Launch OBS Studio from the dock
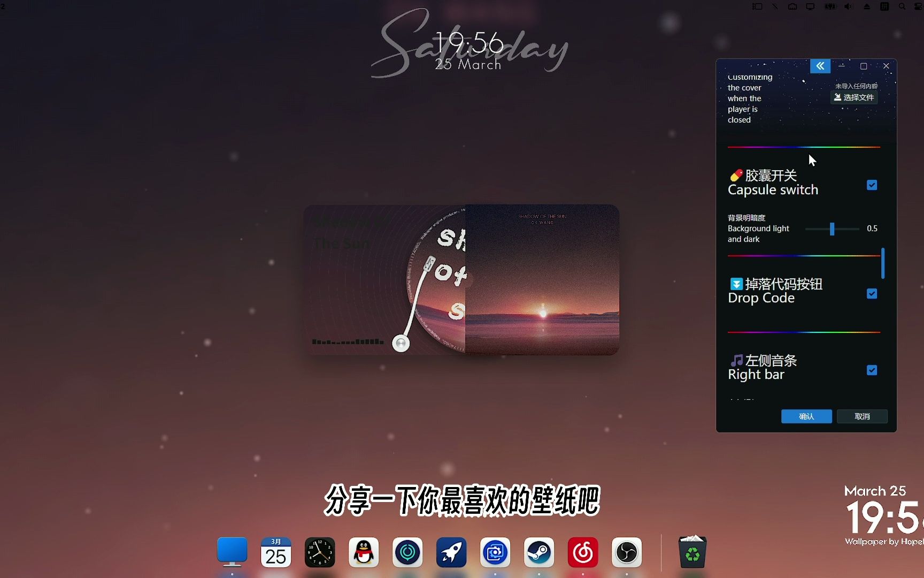 [x=627, y=552]
